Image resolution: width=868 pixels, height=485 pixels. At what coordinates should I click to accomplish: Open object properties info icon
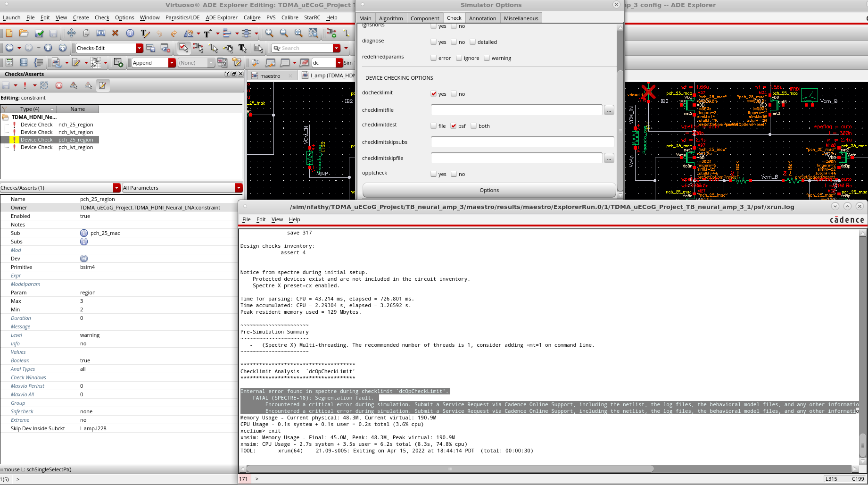(130, 33)
